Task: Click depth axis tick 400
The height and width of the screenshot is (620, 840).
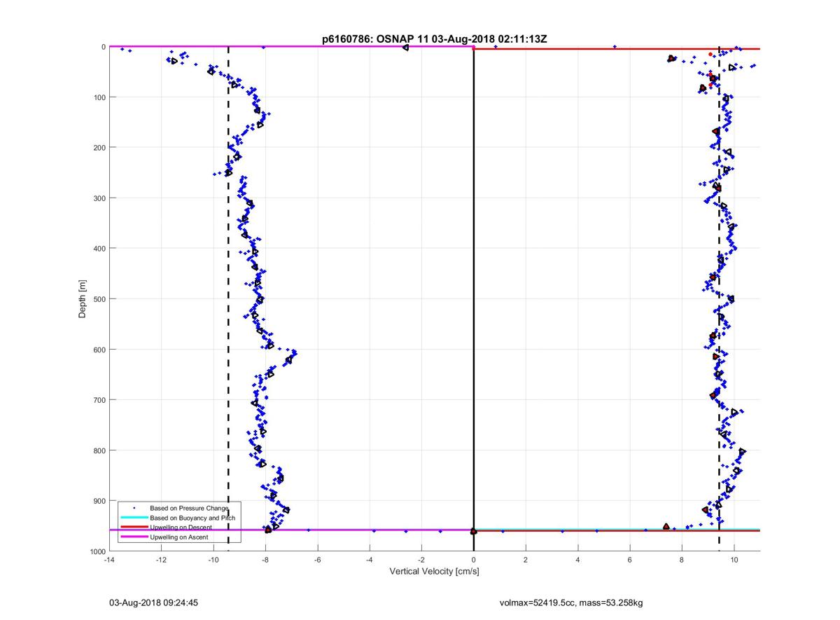Action: click(98, 249)
